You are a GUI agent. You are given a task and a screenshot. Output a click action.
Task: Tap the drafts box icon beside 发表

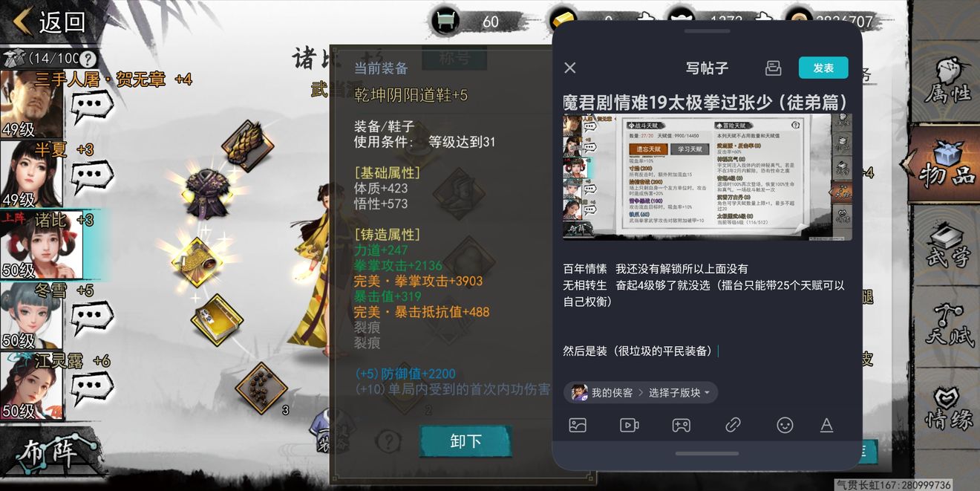pos(773,68)
